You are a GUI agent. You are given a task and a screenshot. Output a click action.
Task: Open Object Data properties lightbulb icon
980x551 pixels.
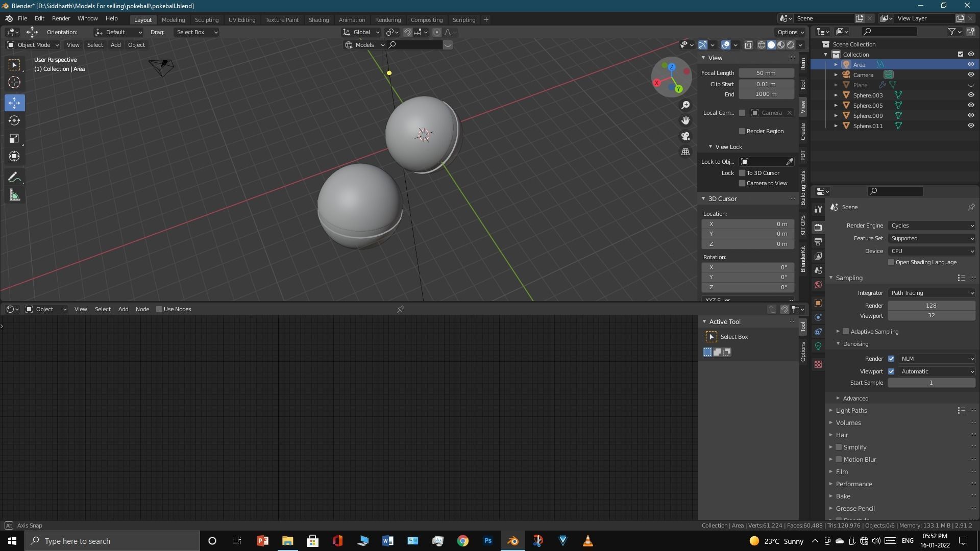818,346
